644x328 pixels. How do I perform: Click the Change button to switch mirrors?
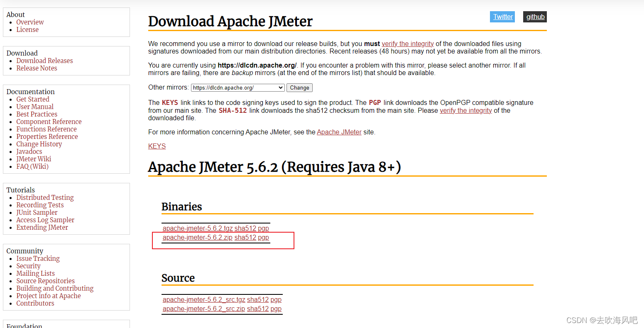click(x=299, y=87)
